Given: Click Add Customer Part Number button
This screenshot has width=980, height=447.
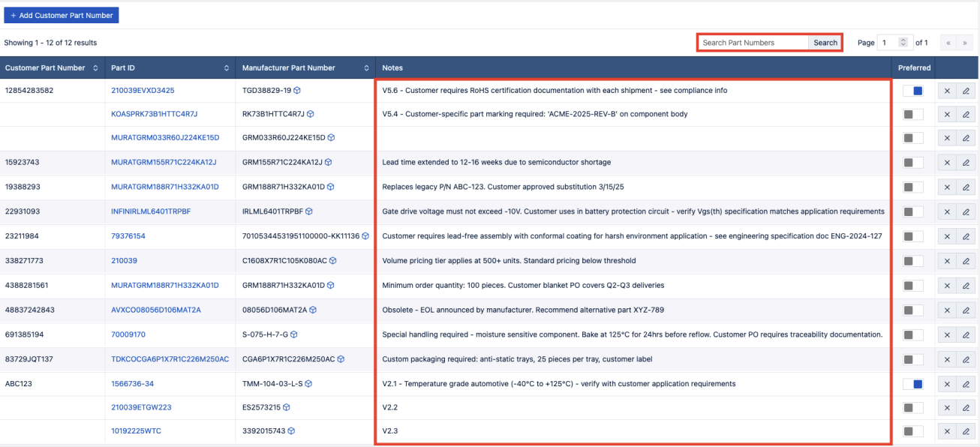Looking at the screenshot, I should pos(62,15).
